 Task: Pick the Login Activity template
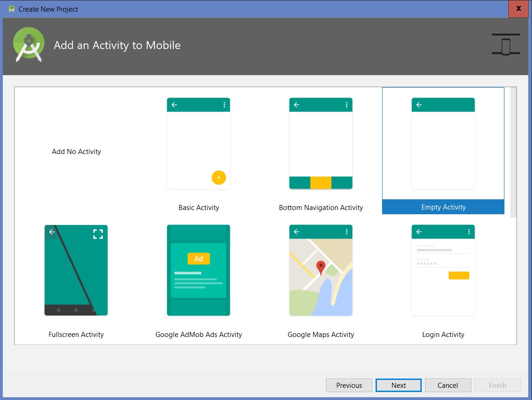(x=443, y=271)
